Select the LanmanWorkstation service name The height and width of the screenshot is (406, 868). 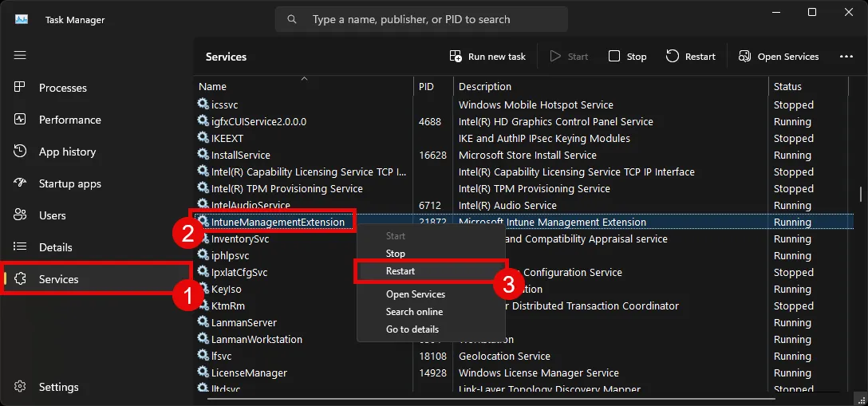pos(257,340)
